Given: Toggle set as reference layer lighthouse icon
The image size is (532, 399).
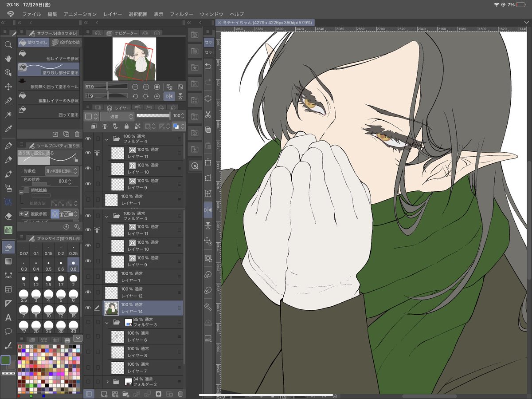Looking at the screenshot, I should pyautogui.click(x=105, y=126).
